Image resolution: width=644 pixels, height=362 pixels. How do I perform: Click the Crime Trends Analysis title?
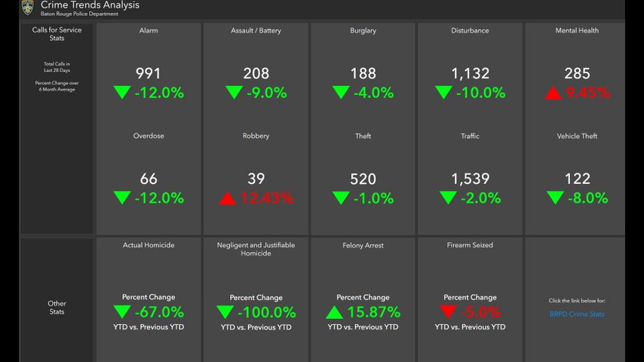pos(90,5)
